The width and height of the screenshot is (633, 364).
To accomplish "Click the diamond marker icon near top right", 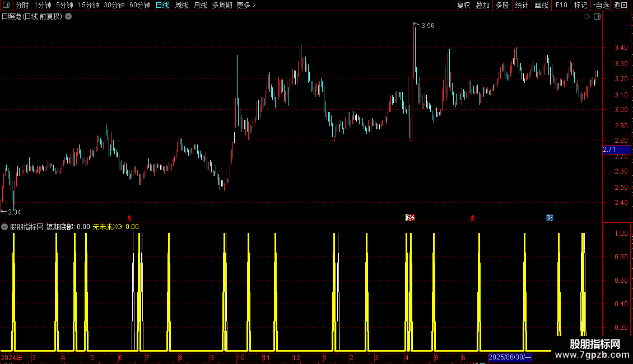I will point(587,17).
